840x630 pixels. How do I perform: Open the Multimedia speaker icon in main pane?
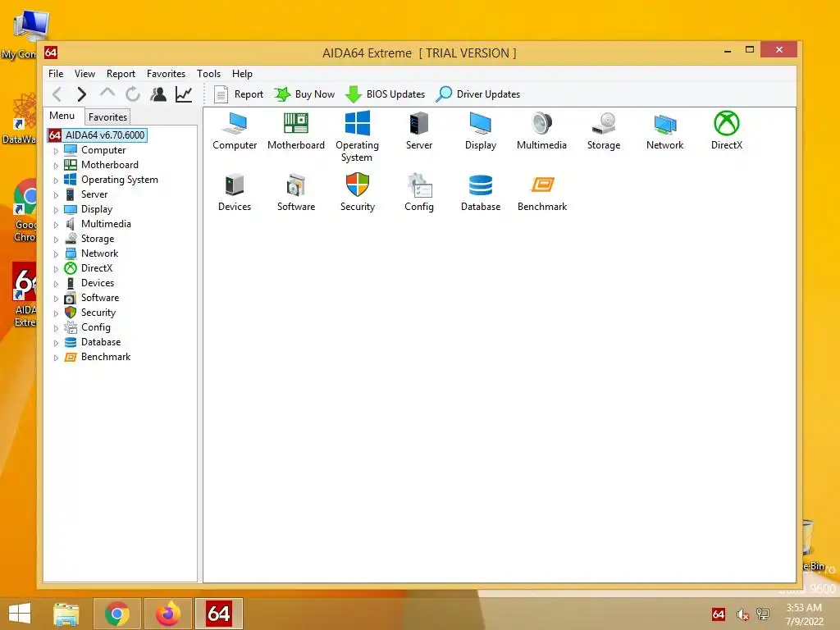(541, 130)
